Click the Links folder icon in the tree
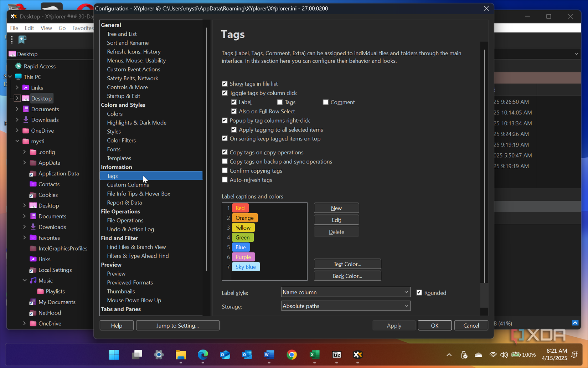This screenshot has width=588, height=368. [25, 87]
